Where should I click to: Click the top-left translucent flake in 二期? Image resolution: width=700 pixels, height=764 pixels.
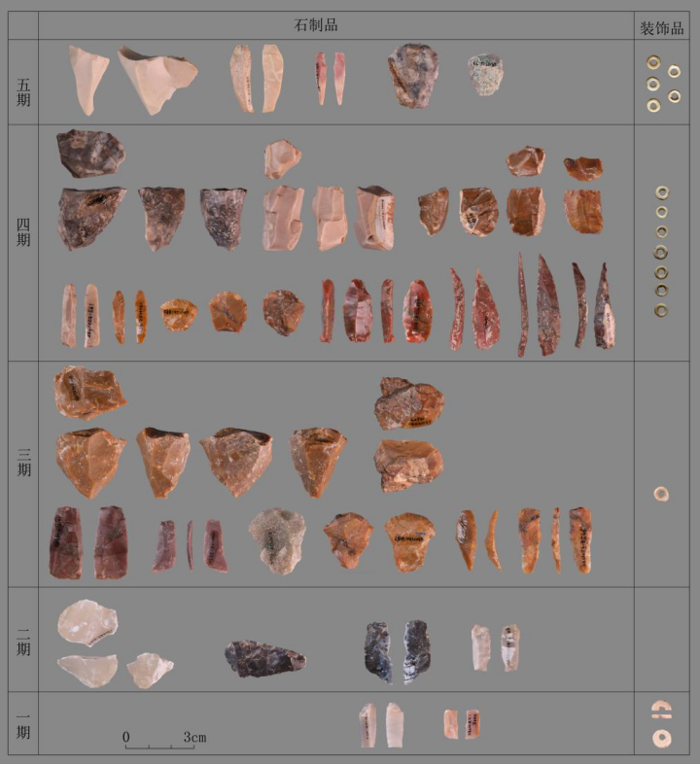[x=87, y=622]
